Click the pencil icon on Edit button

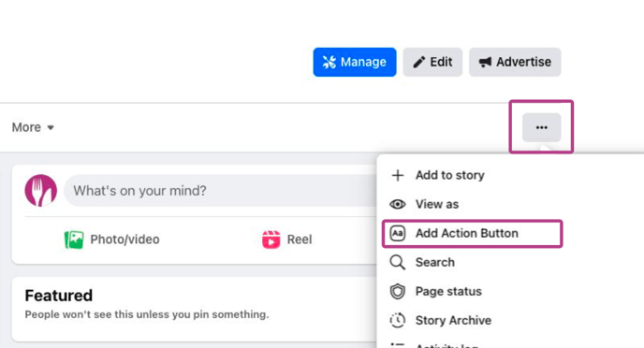pyautogui.click(x=419, y=62)
